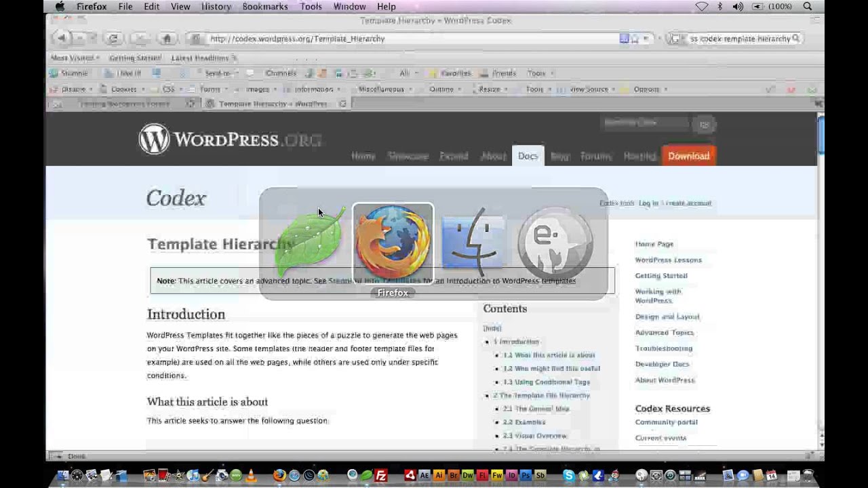Open the volume control in menu bar
Viewport: 868px width, 488px height.
coord(738,6)
